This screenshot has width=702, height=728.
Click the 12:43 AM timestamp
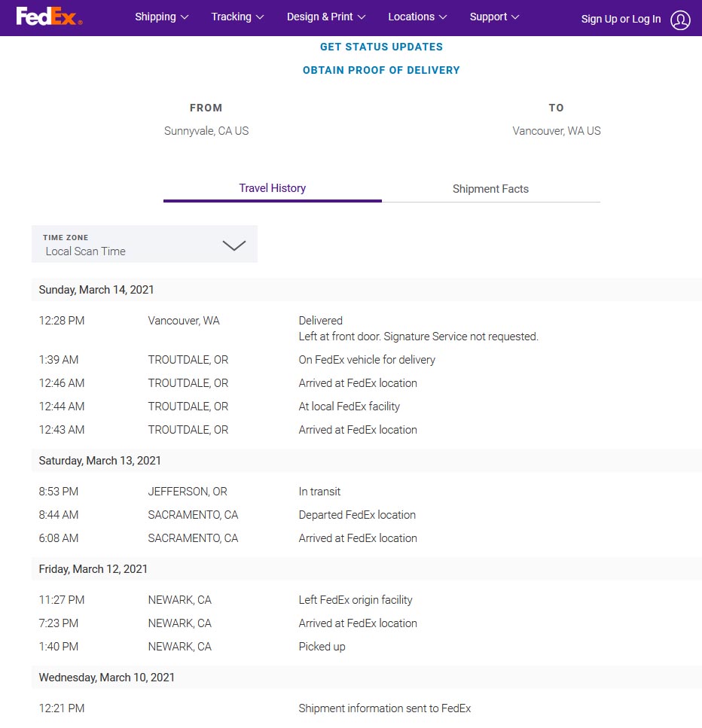pyautogui.click(x=62, y=430)
